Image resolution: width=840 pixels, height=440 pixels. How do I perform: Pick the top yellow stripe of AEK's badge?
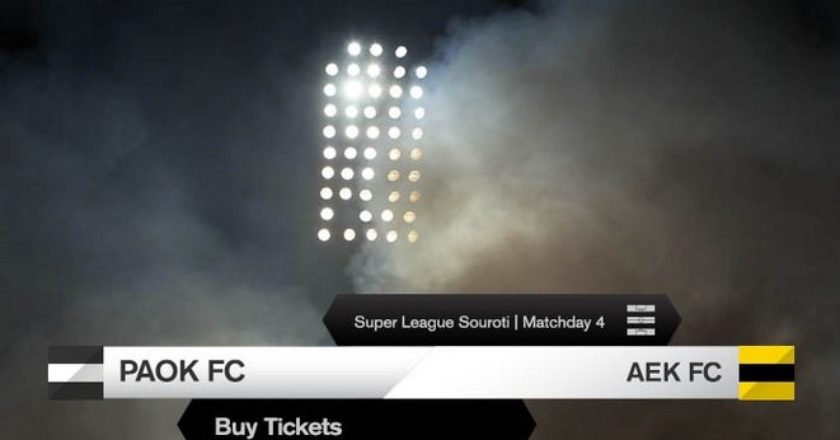pos(767,355)
